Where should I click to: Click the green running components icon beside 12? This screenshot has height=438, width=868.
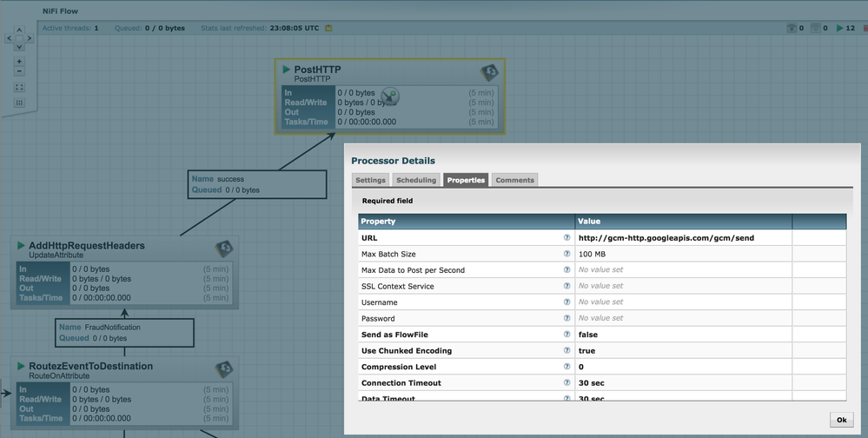coord(840,28)
